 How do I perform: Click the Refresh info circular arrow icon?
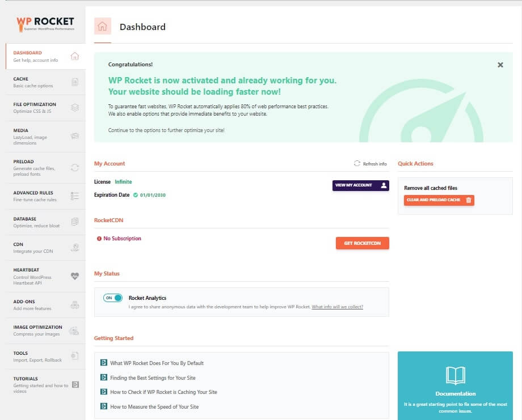click(x=357, y=163)
